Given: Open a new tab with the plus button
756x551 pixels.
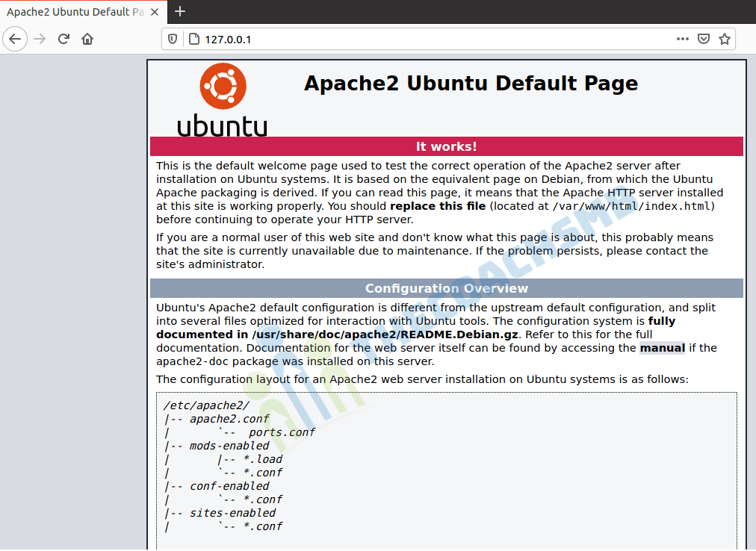Looking at the screenshot, I should click(x=180, y=11).
